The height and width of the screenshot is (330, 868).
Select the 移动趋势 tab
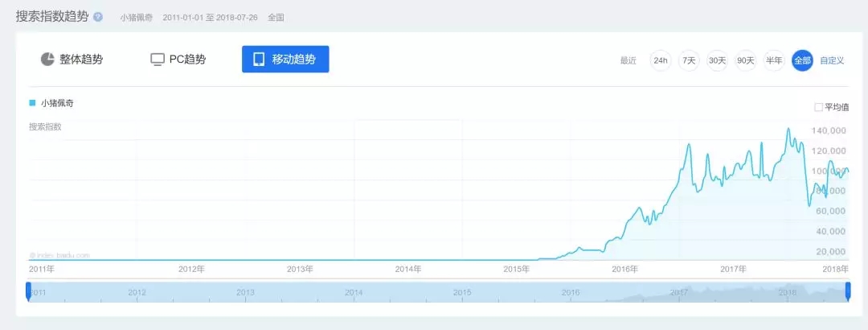tap(285, 60)
